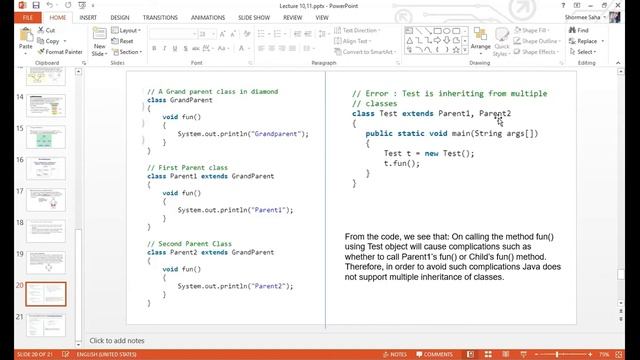Toggle Bold formatting
Viewport: 640px width, 360px height.
(x=154, y=48)
